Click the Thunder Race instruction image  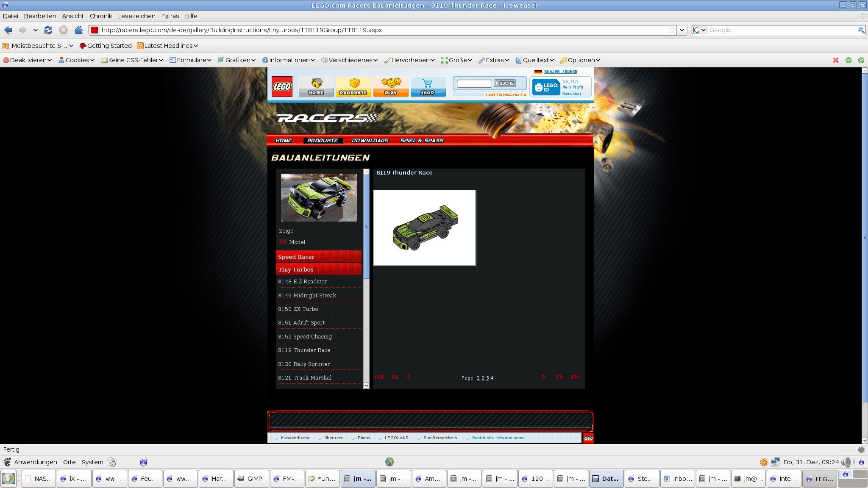(425, 227)
